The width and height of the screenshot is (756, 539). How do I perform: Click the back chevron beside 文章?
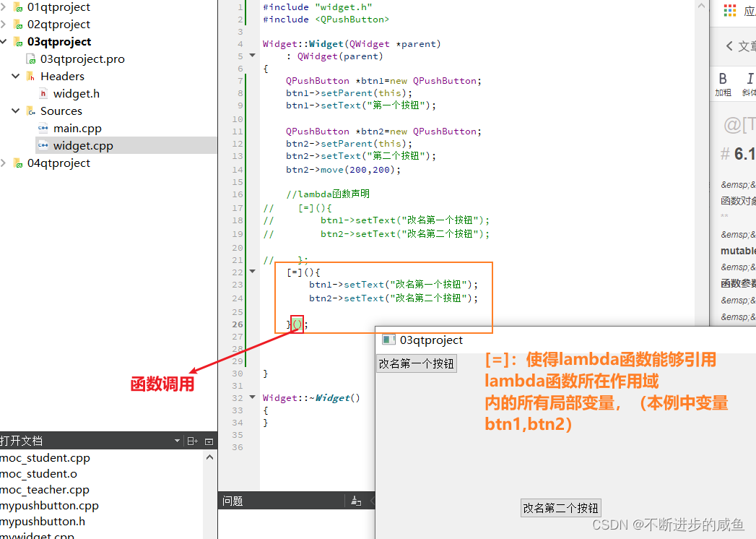coord(729,46)
